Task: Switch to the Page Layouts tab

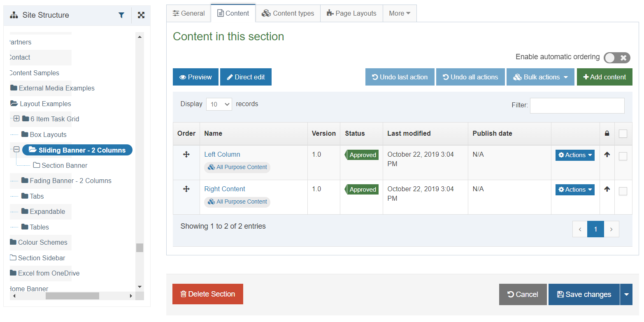Action: click(351, 13)
